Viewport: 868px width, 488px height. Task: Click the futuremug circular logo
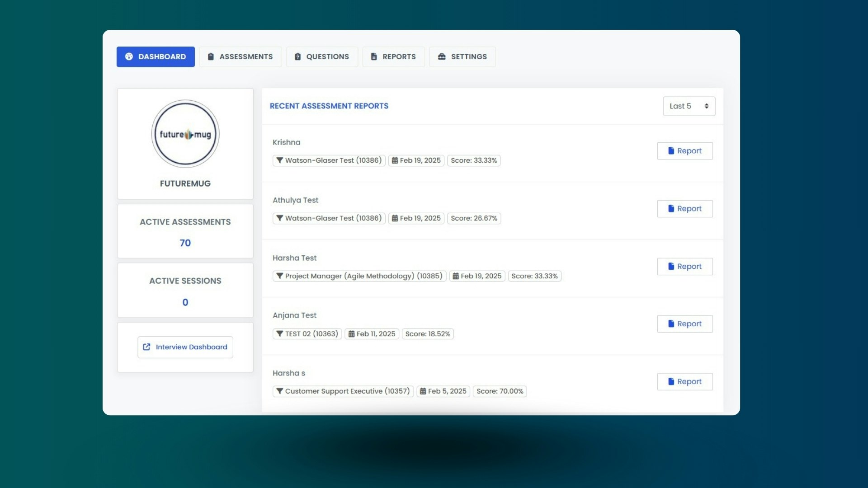point(185,133)
